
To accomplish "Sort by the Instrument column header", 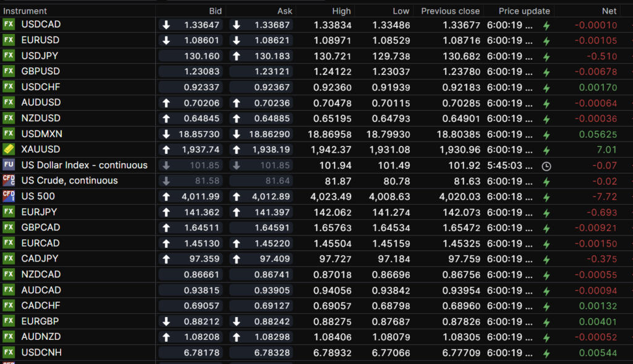I will tap(25, 11).
